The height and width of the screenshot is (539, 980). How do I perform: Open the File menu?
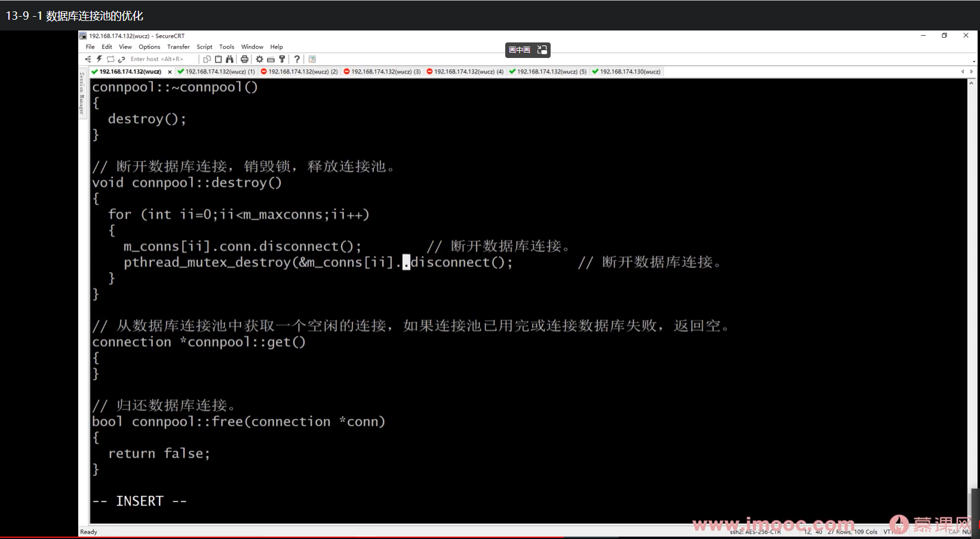(90, 47)
